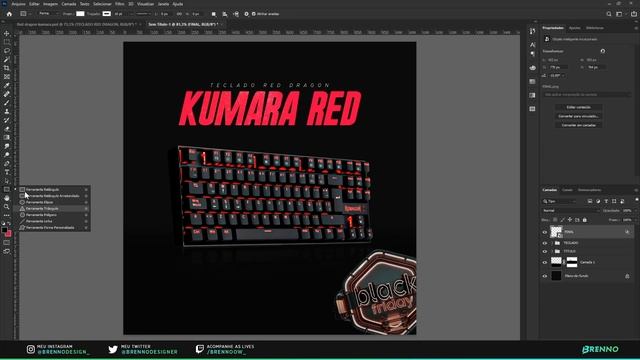Hide the Plano de Fundo layer
The width and height of the screenshot is (640, 360).
click(x=544, y=276)
